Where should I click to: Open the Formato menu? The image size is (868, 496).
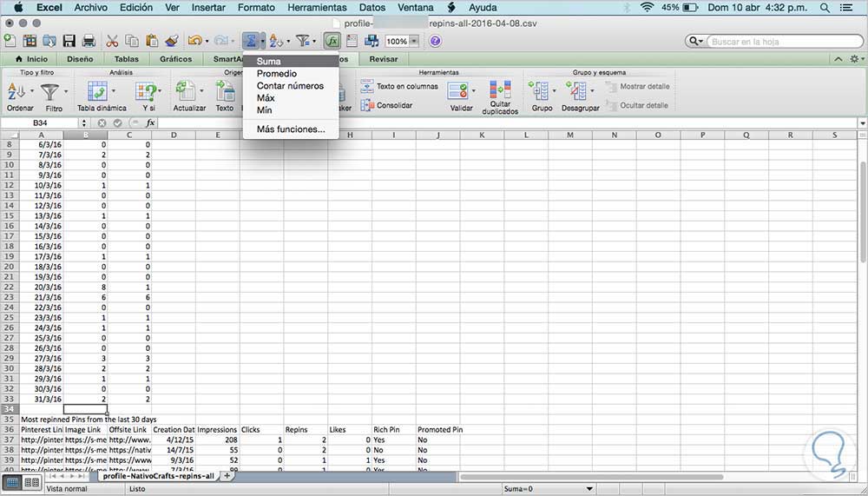256,8
